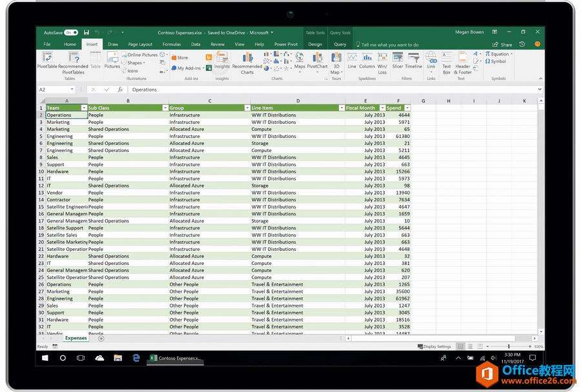The height and width of the screenshot is (392, 581).
Task: Open the Team column filter dropdown
Action: (84, 108)
